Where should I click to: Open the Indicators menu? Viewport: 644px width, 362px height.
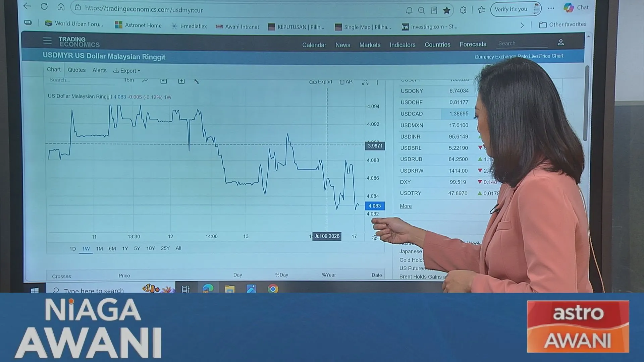[402, 45]
